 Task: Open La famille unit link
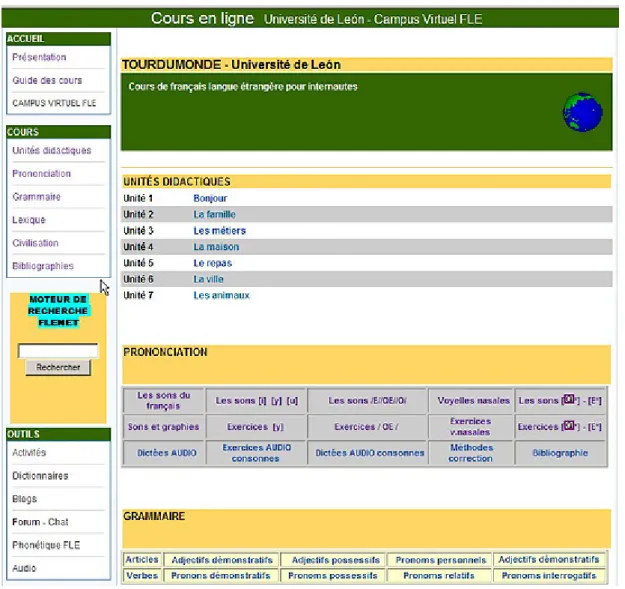pyautogui.click(x=214, y=214)
